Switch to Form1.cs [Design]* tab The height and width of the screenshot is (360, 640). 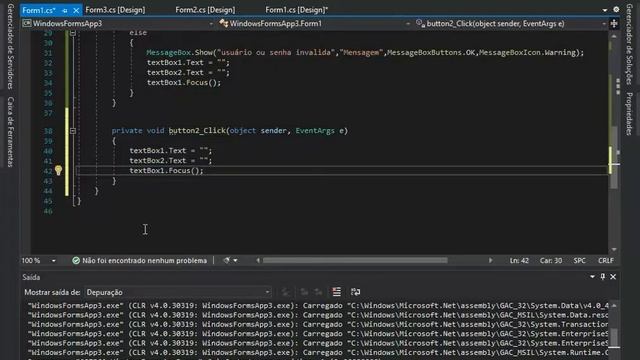pos(297,10)
